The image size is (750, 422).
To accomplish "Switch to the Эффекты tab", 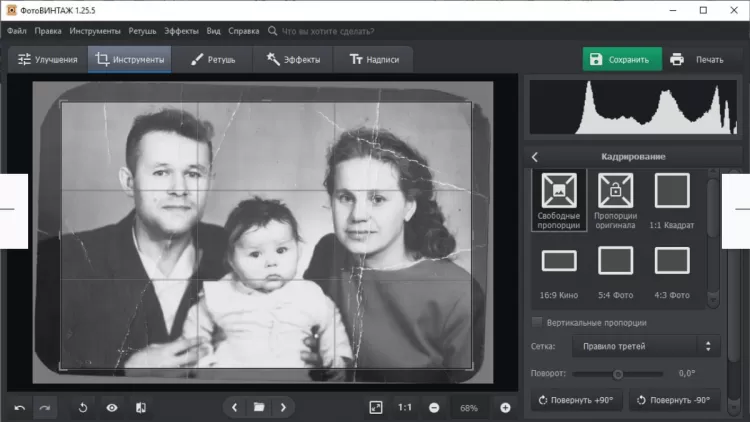I will click(x=293, y=59).
